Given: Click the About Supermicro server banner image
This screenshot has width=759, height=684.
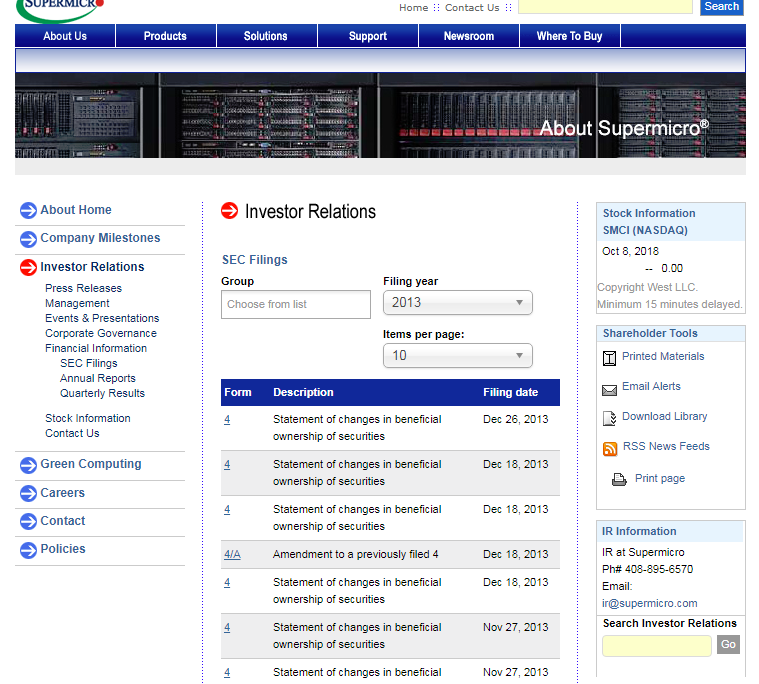Looking at the screenshot, I should tap(380, 115).
